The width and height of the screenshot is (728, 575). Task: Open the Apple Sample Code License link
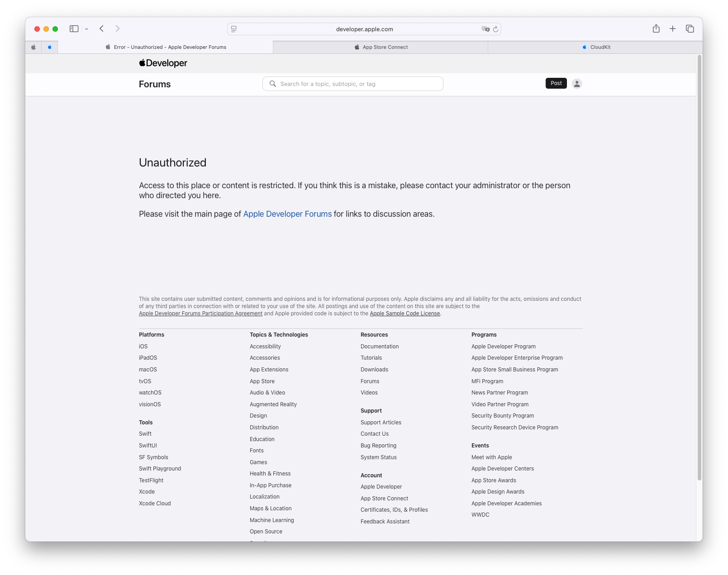click(404, 314)
